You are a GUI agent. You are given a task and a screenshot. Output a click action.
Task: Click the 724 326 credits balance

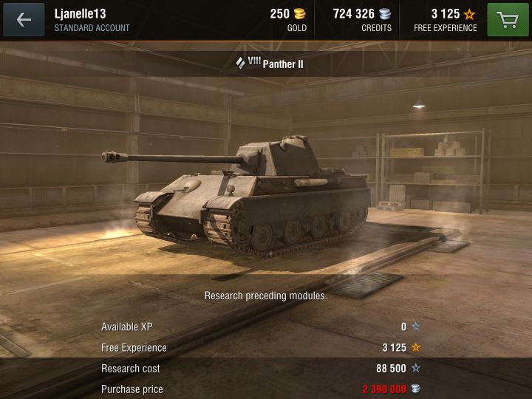click(353, 14)
